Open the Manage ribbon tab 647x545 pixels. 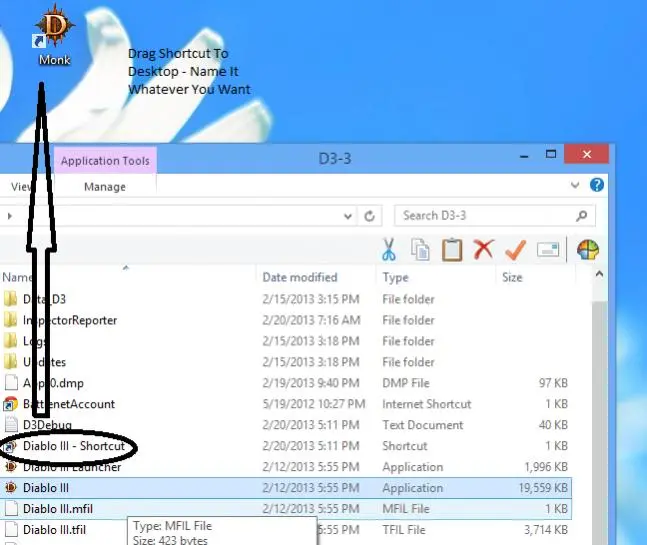tap(105, 187)
